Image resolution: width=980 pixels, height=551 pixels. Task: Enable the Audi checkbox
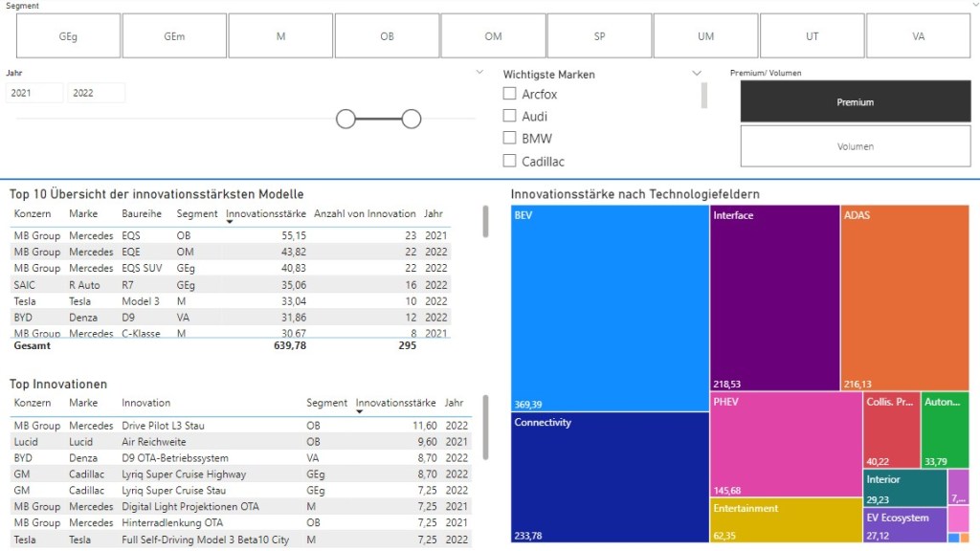pyautogui.click(x=510, y=116)
